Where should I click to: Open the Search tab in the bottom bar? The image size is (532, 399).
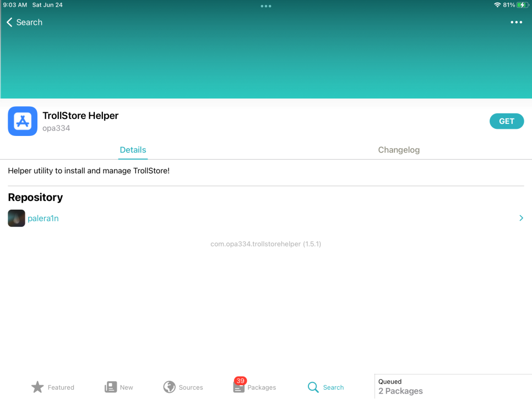325,387
